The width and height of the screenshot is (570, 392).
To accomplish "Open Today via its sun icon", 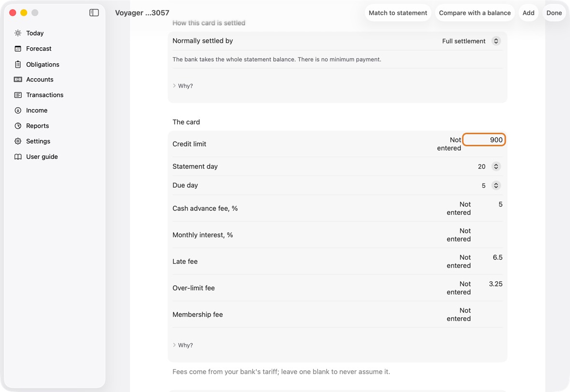I will click(18, 33).
